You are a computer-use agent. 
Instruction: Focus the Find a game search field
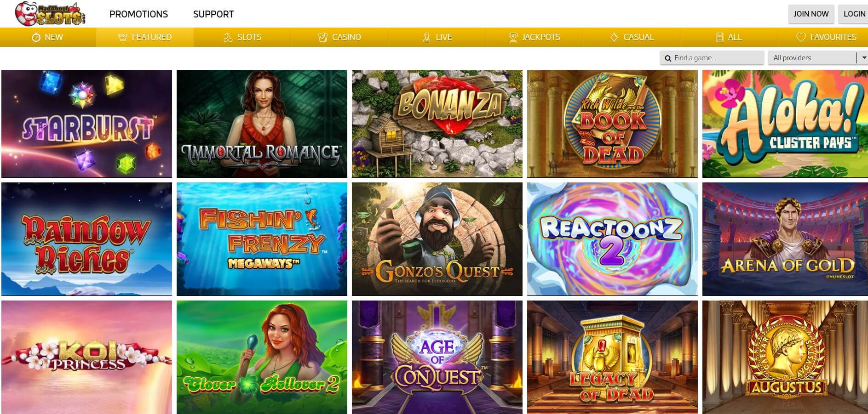pyautogui.click(x=712, y=58)
